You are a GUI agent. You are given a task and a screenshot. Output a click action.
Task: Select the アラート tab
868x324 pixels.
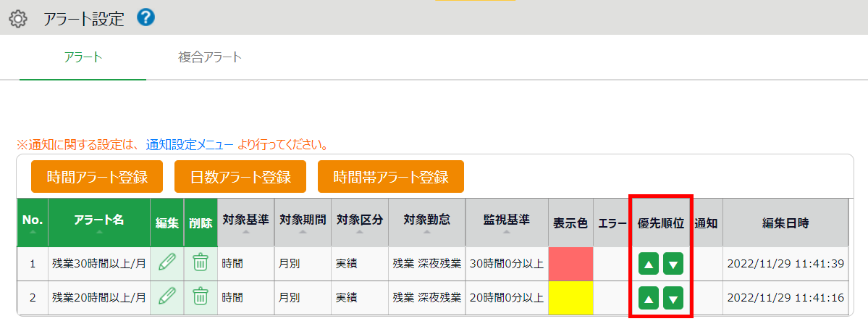coord(83,57)
